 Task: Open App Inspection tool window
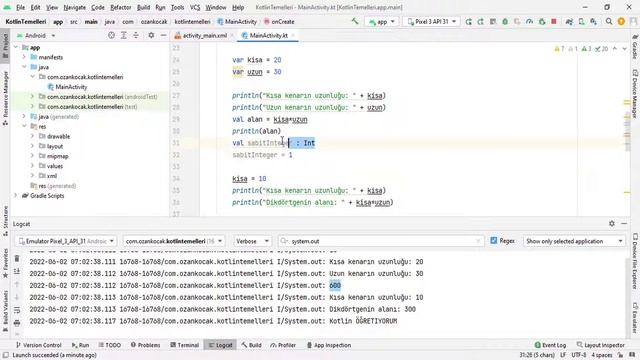pyautogui.click(x=329, y=345)
